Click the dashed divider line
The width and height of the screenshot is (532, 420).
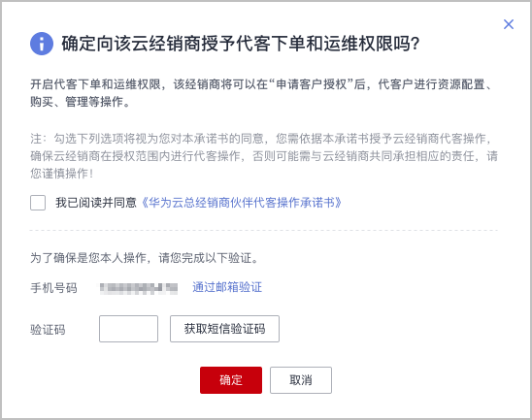pyautogui.click(x=264, y=230)
